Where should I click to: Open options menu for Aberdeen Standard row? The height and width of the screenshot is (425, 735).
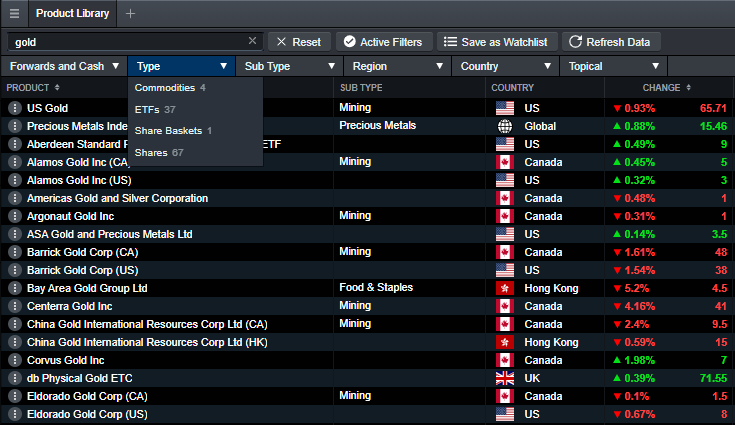[x=15, y=144]
